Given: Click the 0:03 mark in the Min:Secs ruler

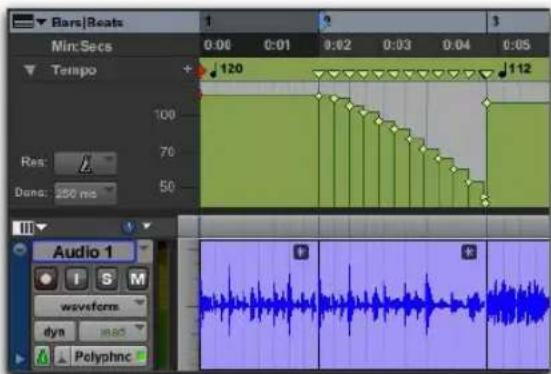Looking at the screenshot, I should pyautogui.click(x=397, y=45).
